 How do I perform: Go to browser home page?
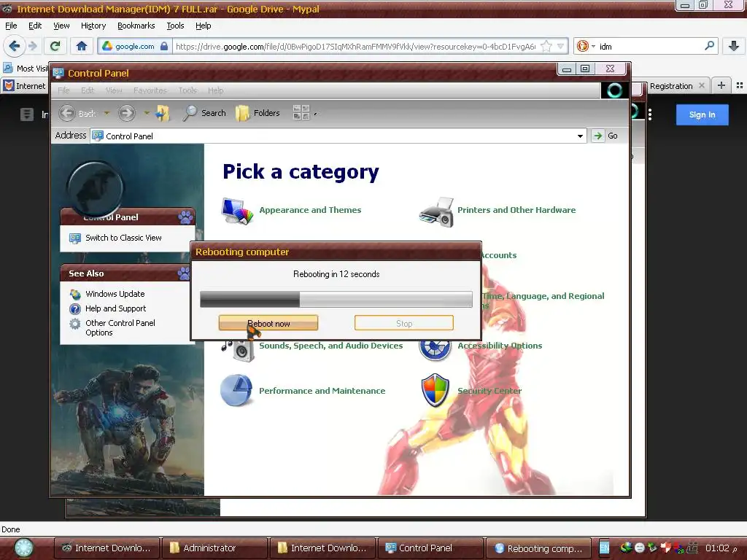(82, 46)
